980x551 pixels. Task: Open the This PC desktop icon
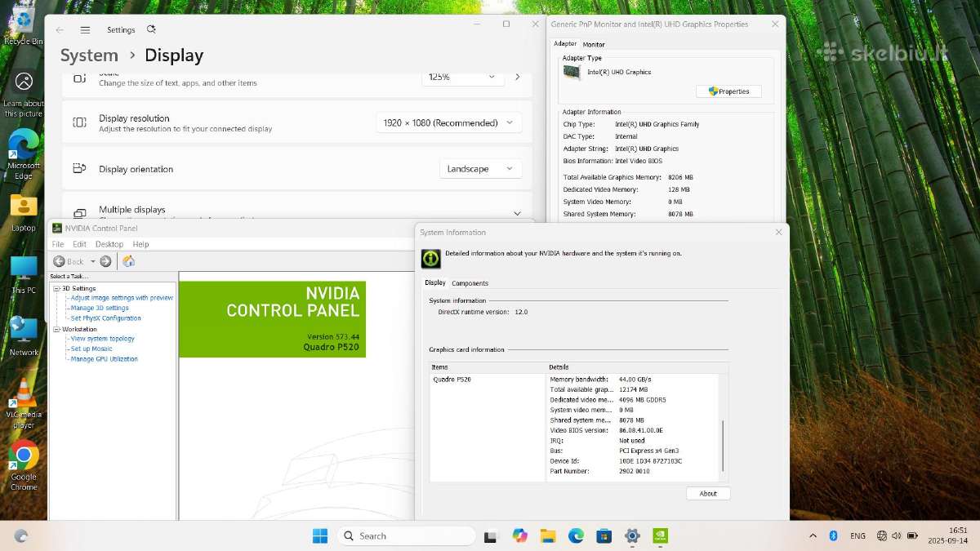point(24,275)
